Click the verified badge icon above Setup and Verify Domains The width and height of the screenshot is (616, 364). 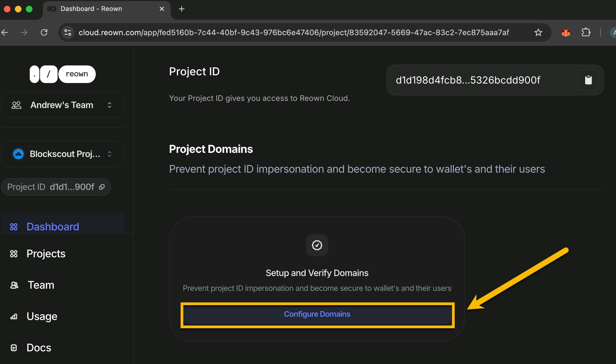tap(317, 245)
